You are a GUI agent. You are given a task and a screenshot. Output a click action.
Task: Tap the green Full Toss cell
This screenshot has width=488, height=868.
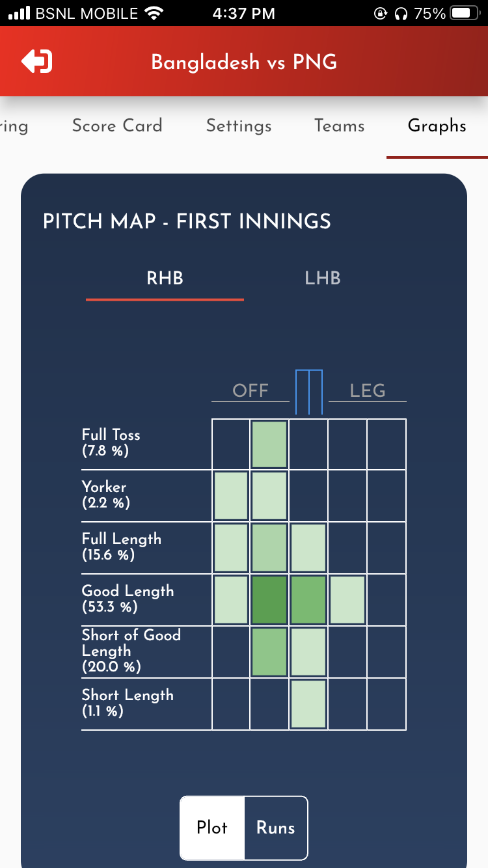[269, 444]
